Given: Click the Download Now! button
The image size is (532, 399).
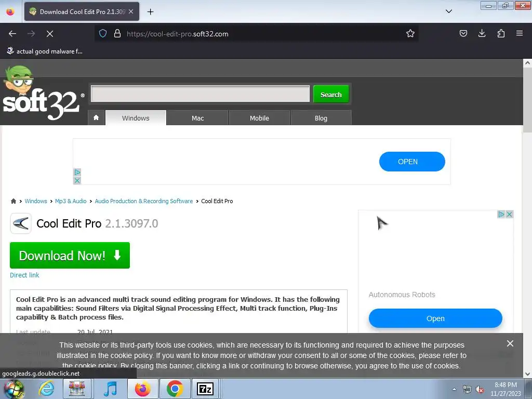Looking at the screenshot, I should click(x=70, y=255).
